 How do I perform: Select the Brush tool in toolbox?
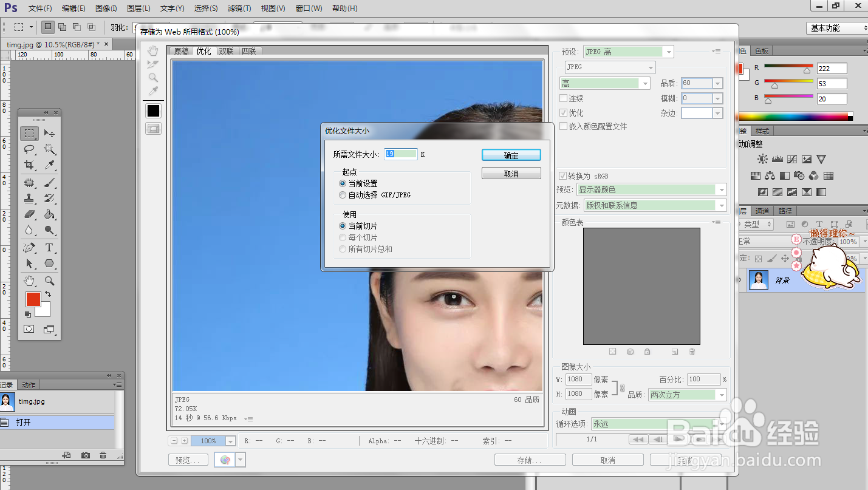point(49,183)
